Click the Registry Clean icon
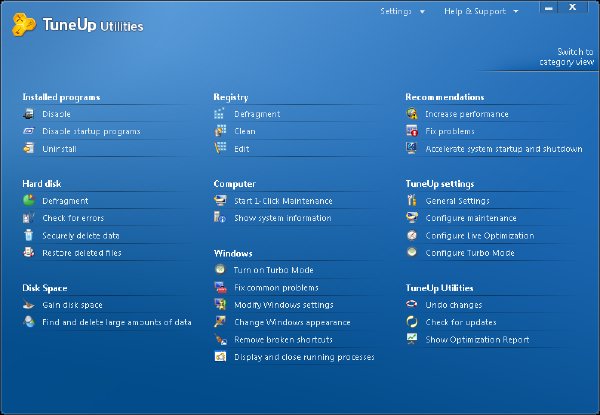Viewport: 600px width, 415px height. pos(220,131)
